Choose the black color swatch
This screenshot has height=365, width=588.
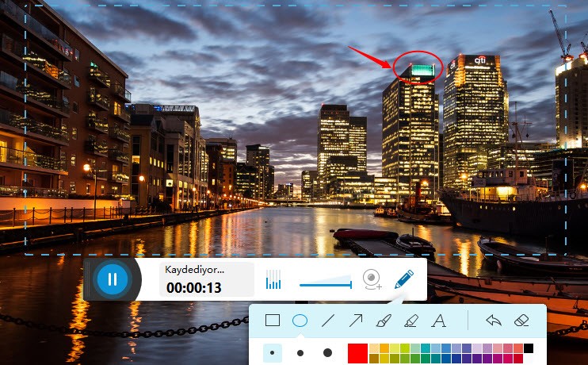point(529,348)
